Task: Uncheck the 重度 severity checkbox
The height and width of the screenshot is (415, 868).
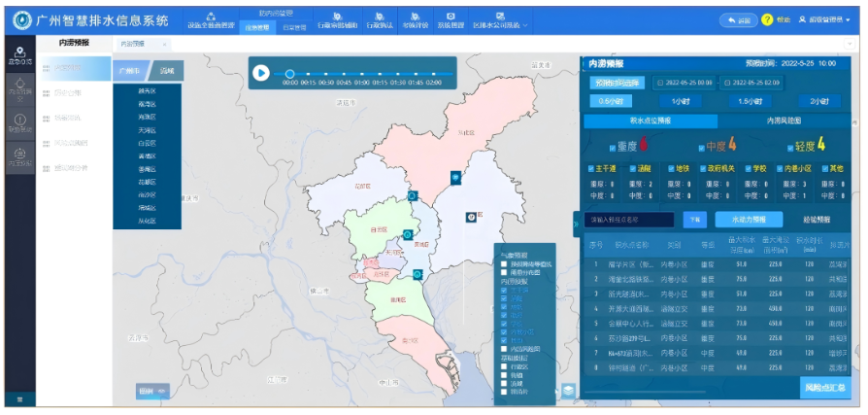Action: [x=613, y=147]
